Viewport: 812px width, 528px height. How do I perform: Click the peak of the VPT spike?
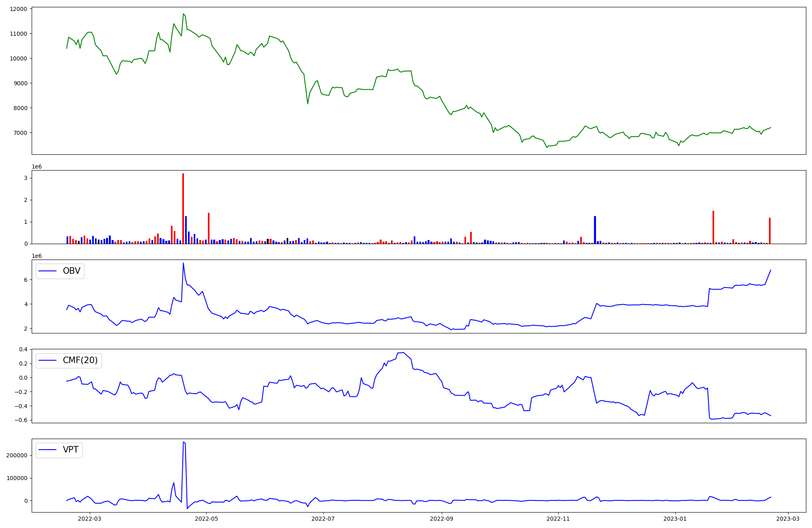coord(184,442)
